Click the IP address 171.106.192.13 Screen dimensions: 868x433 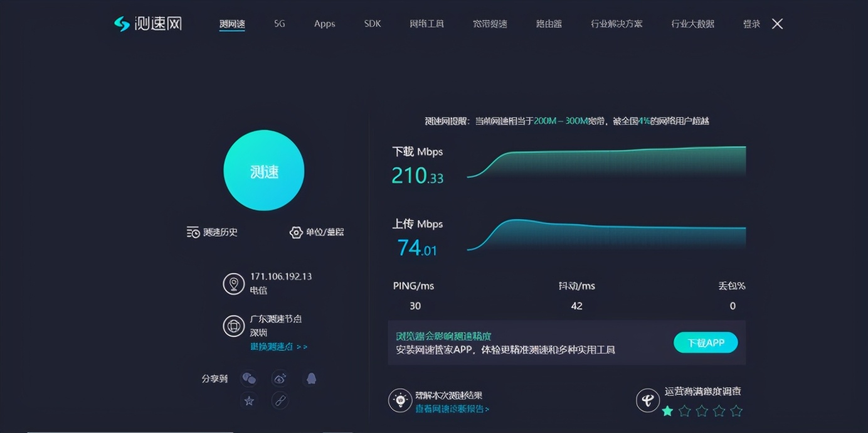click(281, 277)
